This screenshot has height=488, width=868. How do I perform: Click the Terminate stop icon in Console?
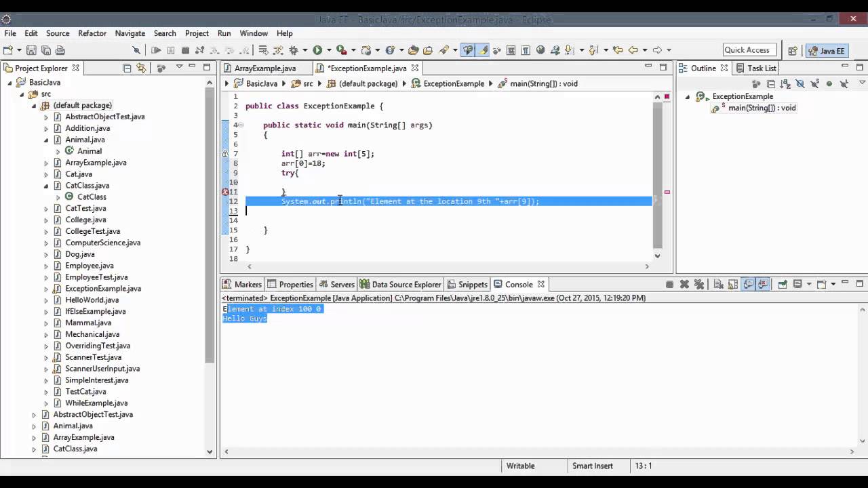pos(669,285)
